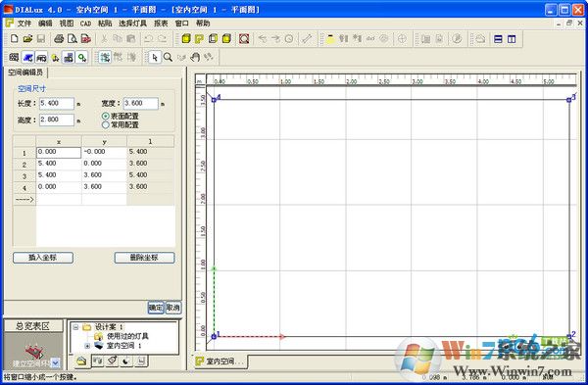Select the 室内空间 1 tree item
The image size is (588, 385).
(124, 346)
